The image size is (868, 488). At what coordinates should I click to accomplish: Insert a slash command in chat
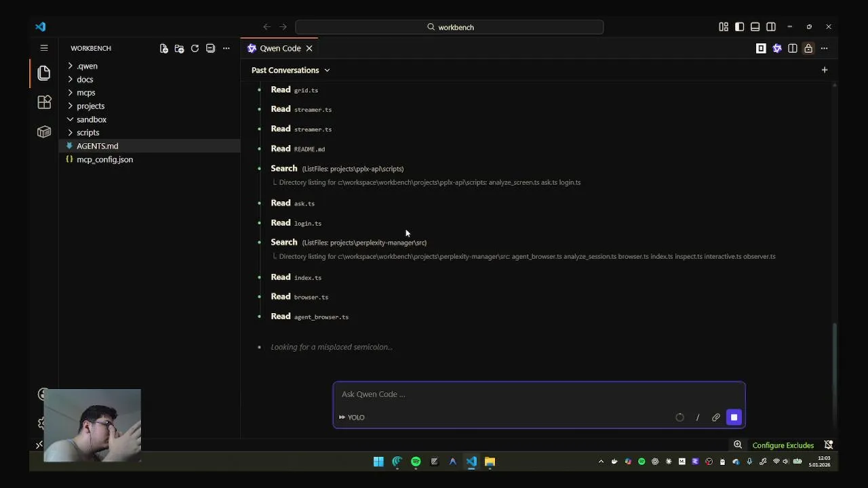click(697, 418)
